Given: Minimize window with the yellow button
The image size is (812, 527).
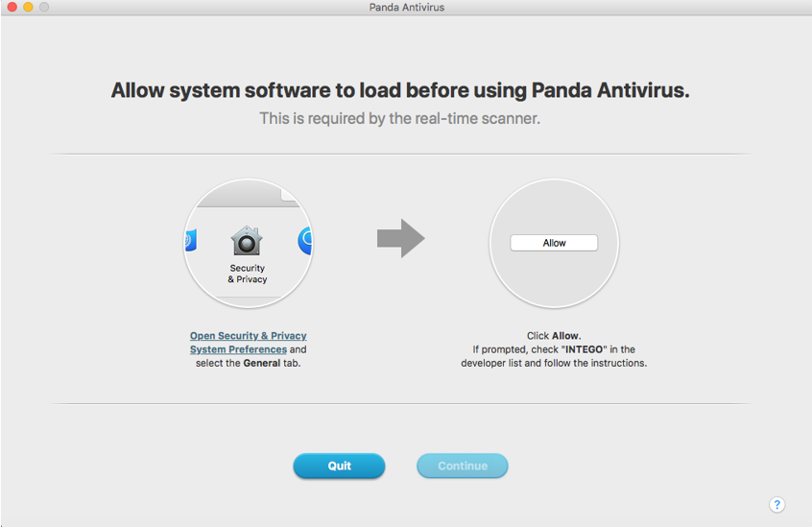Looking at the screenshot, I should coord(28,7).
